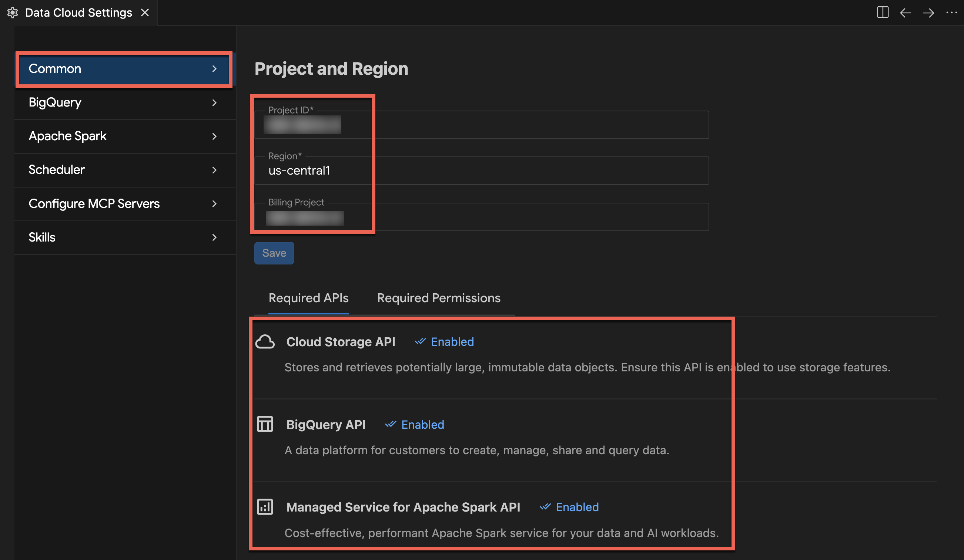Expand the Configure MCP Servers chevron

[214, 203]
